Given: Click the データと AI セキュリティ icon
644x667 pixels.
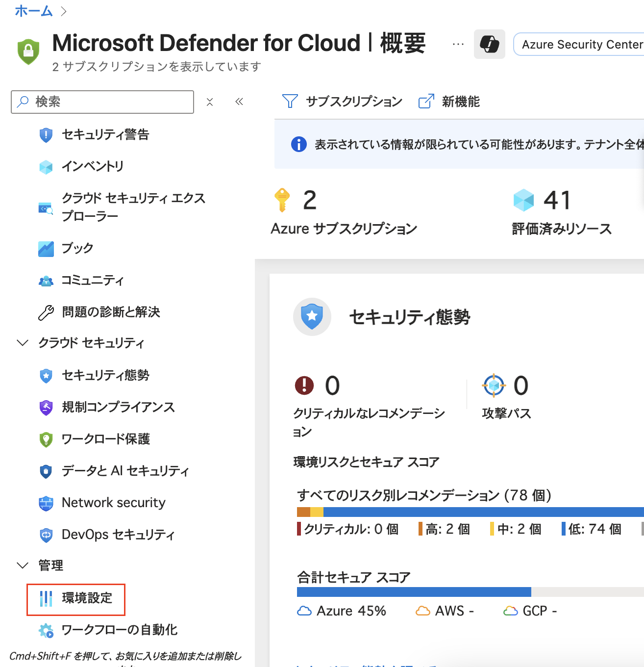Looking at the screenshot, I should 46,471.
